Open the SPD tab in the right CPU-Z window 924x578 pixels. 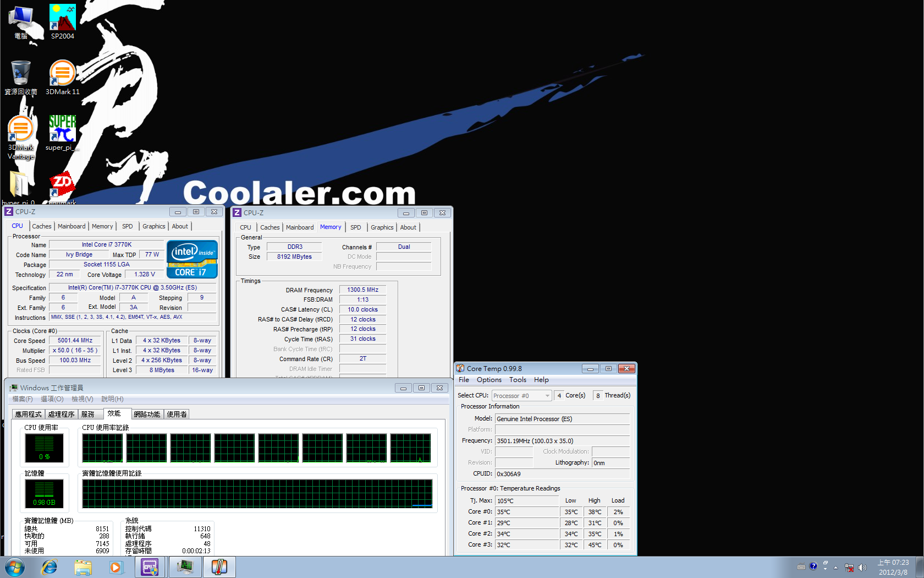pyautogui.click(x=356, y=227)
